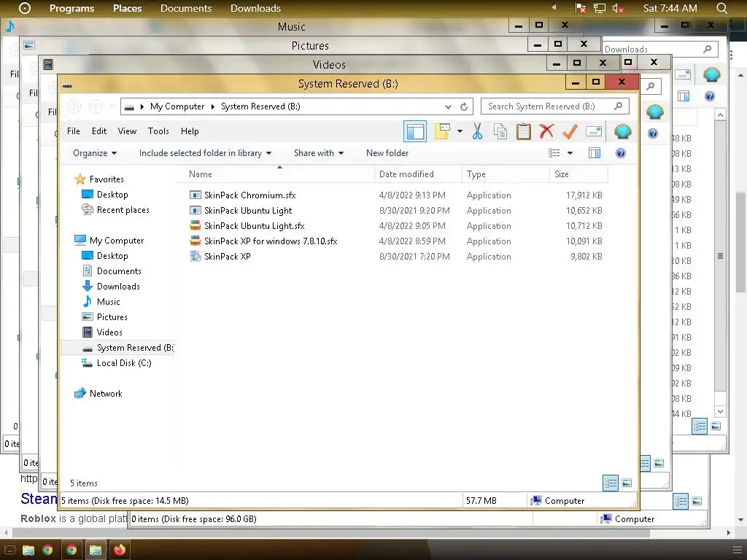Open the View menu
Screen dimensions: 747x560
click(x=127, y=131)
